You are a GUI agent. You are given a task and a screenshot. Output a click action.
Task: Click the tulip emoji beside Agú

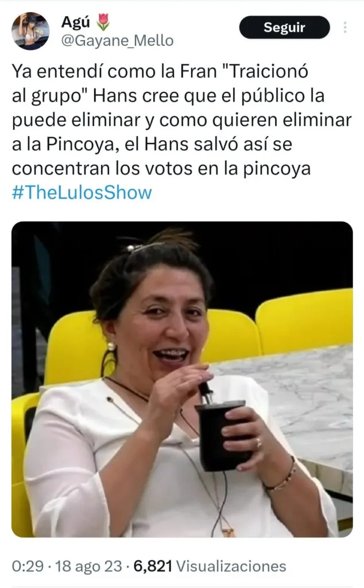tap(103, 22)
